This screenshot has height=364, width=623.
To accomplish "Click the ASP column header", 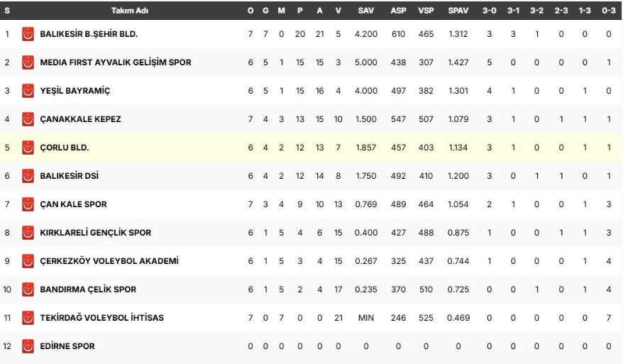I will click(398, 11).
